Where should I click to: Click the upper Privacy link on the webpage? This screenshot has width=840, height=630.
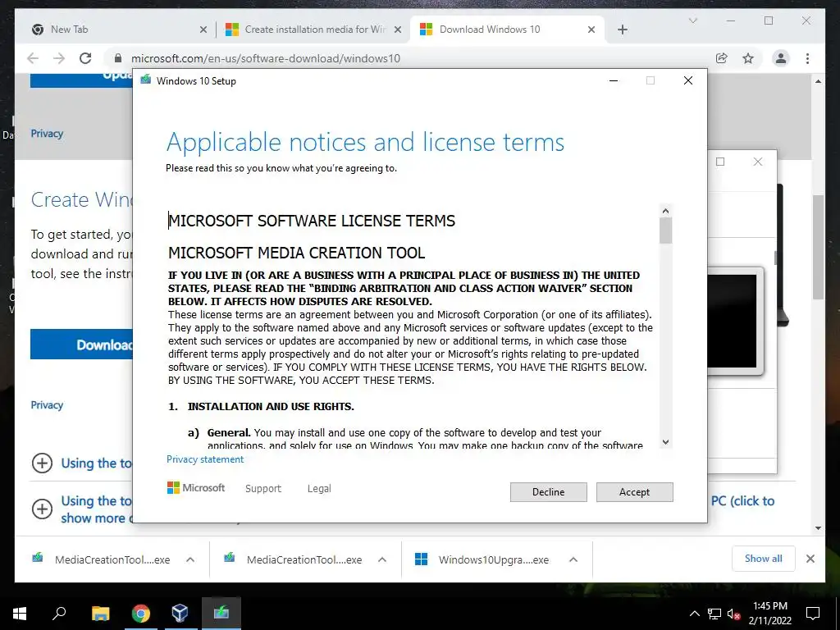[47, 134]
